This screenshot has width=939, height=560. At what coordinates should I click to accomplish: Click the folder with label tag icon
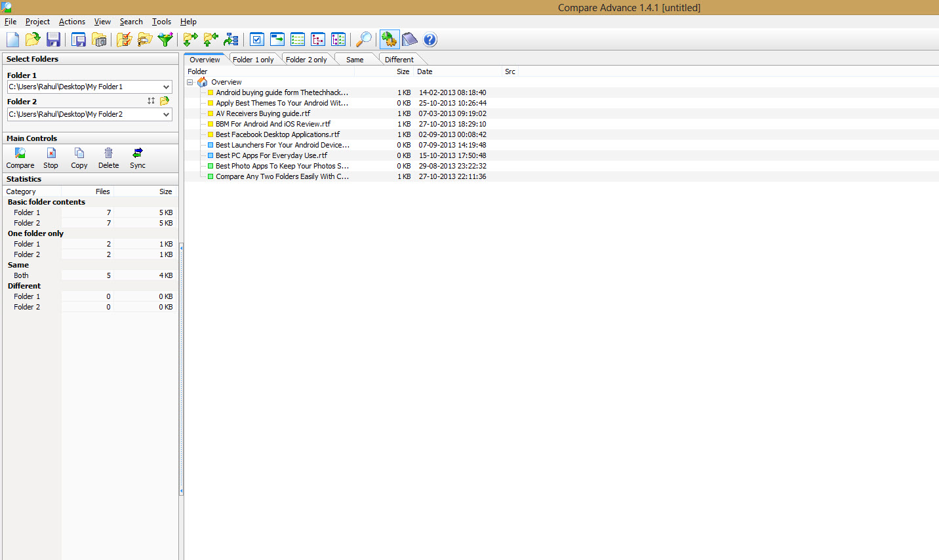145,39
